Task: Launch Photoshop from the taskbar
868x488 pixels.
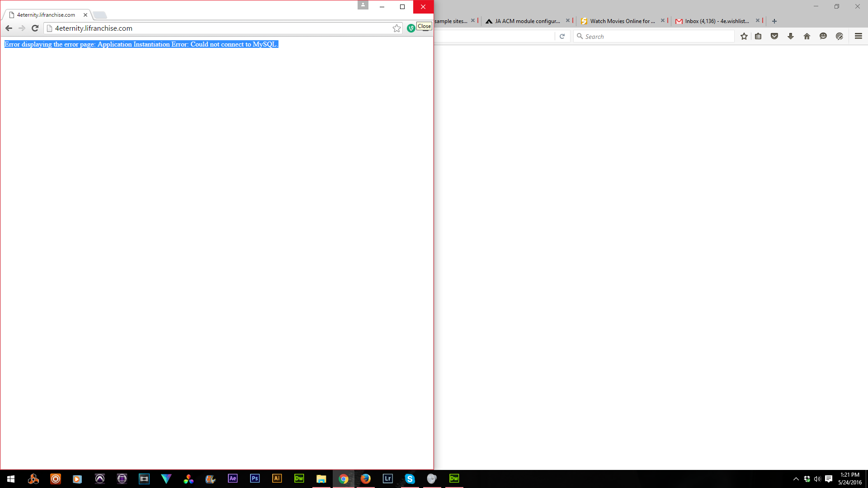Action: pos(255,478)
